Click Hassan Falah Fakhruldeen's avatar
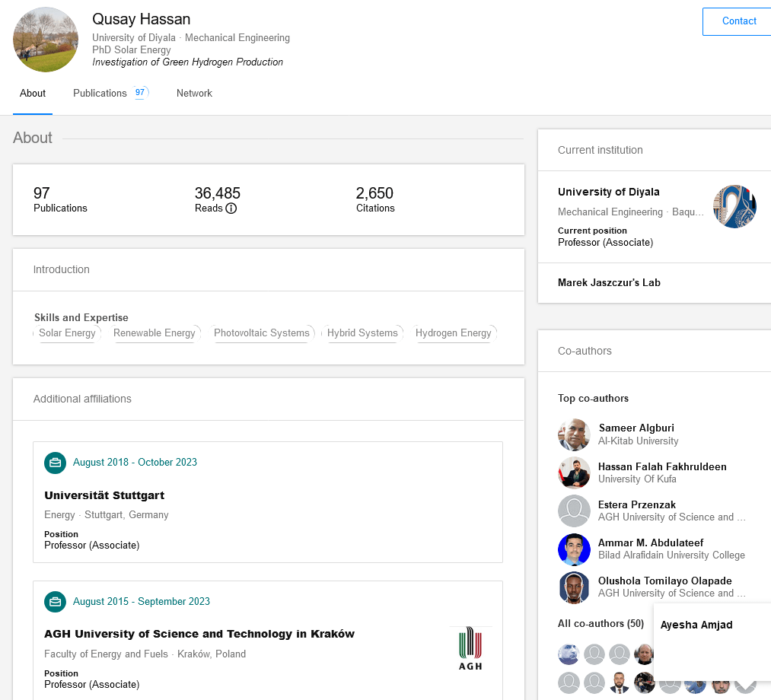 click(x=573, y=473)
